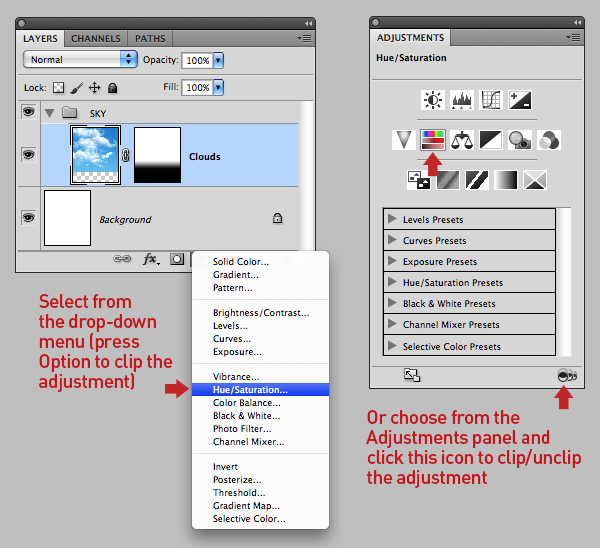The width and height of the screenshot is (600, 548).
Task: Choose Gradient... from the menu
Action: tap(260, 275)
